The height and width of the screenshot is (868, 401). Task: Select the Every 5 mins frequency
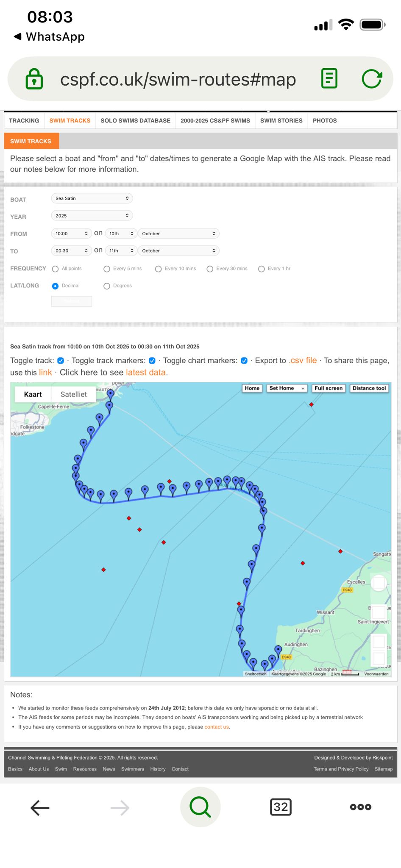[107, 269]
